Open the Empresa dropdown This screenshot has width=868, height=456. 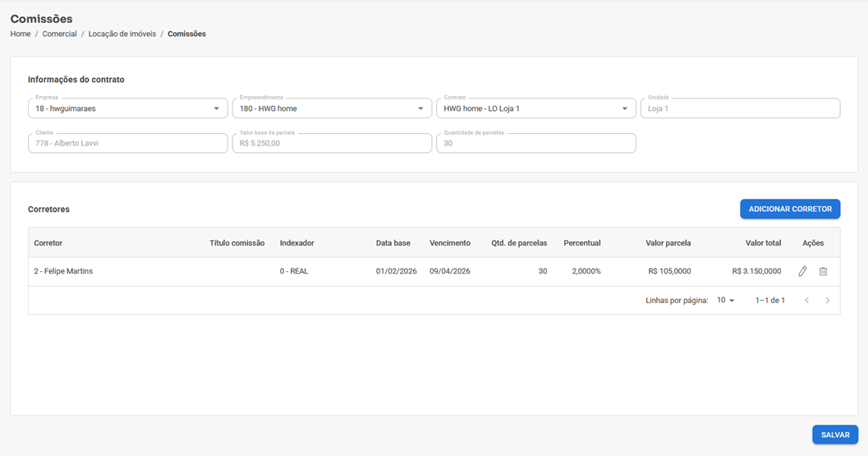tap(128, 108)
